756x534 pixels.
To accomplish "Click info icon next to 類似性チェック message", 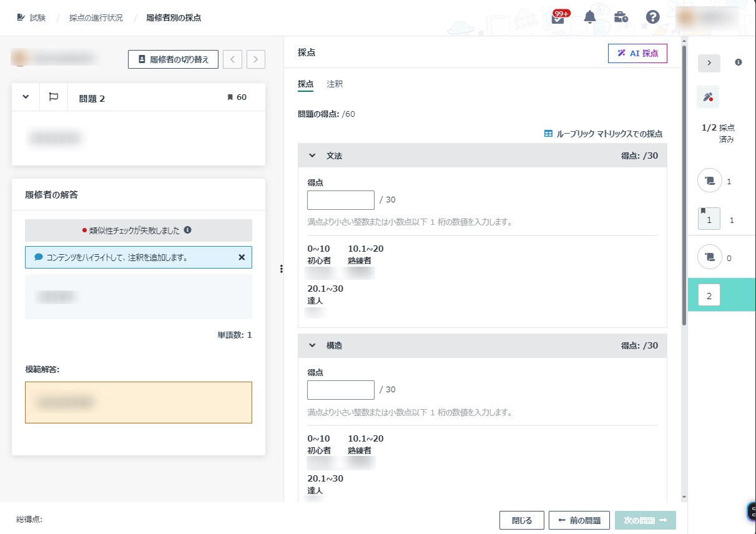I will tap(187, 230).
